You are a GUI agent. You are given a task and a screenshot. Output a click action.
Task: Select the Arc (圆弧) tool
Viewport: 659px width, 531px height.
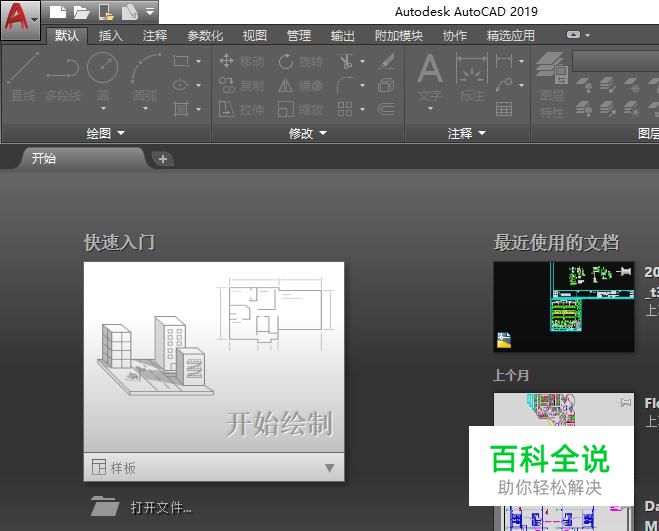pos(145,78)
